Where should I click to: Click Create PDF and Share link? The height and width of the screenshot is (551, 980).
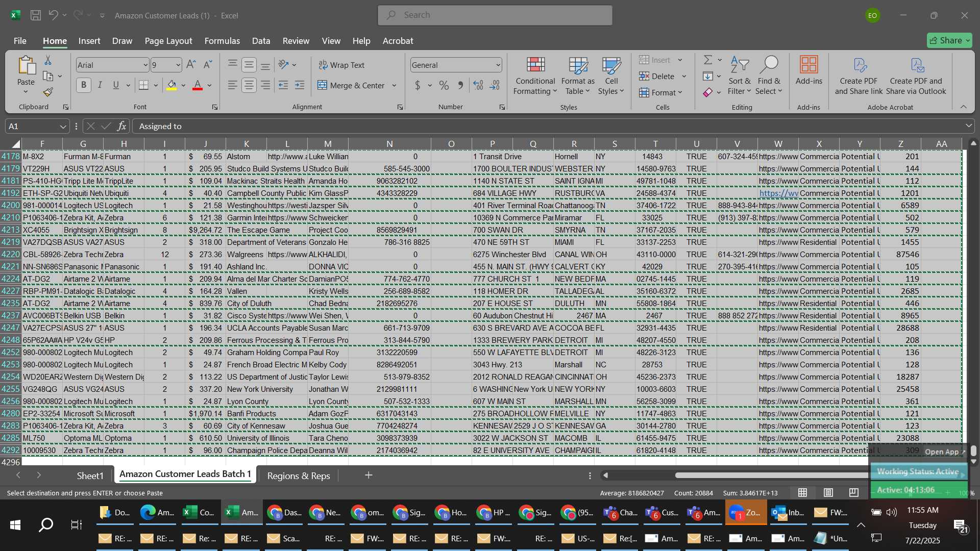click(859, 76)
